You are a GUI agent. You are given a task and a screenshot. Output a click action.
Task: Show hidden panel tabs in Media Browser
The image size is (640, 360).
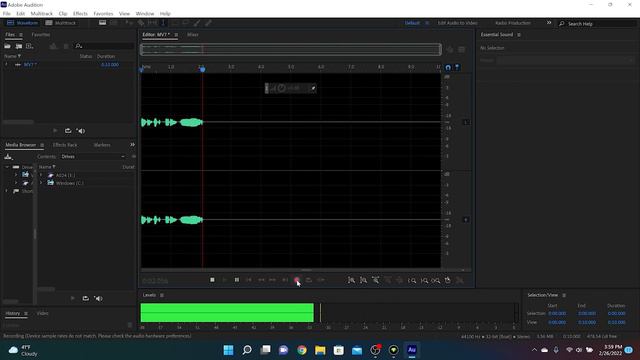tap(132, 145)
